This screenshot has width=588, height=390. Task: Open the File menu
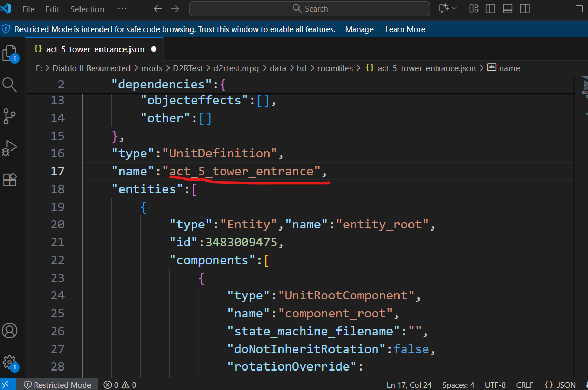(28, 9)
